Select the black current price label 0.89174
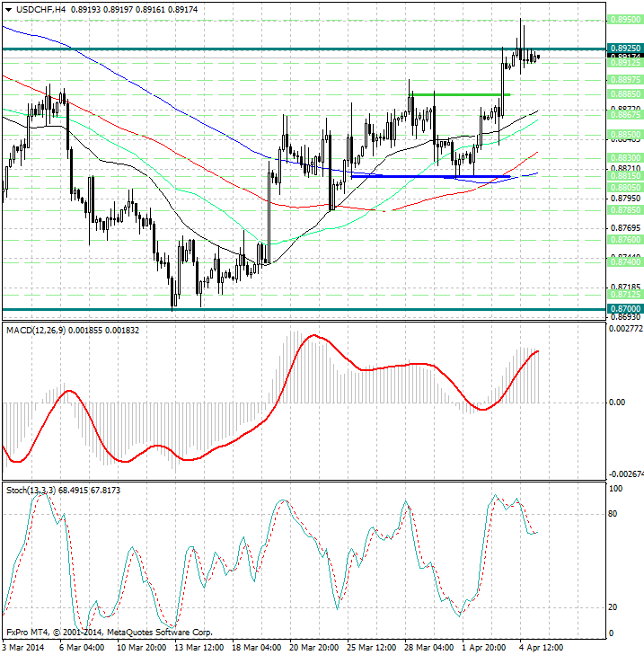 point(623,56)
